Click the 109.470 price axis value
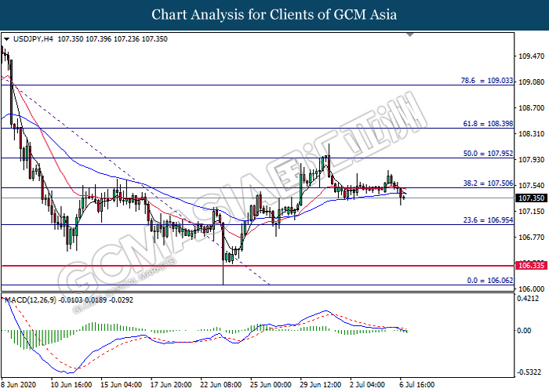The image size is (549, 392). click(531, 56)
